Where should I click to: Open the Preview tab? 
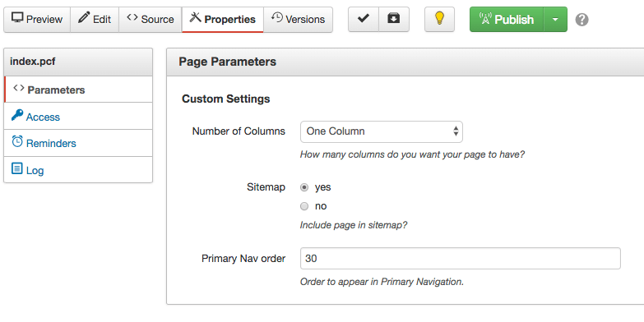click(x=37, y=19)
